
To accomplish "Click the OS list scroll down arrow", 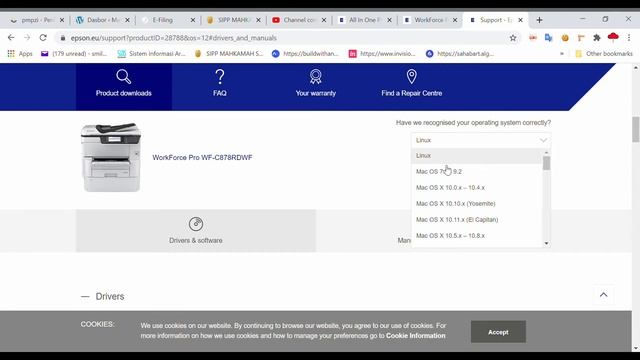I will 547,243.
